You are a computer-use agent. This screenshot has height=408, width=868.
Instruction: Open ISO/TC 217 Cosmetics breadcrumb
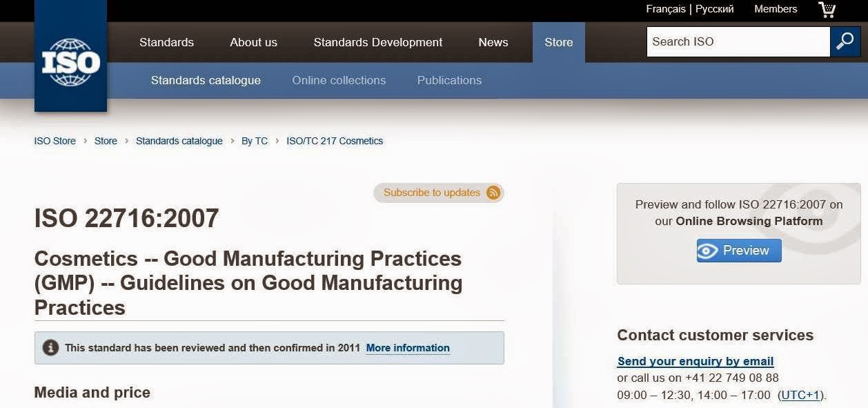coord(335,141)
